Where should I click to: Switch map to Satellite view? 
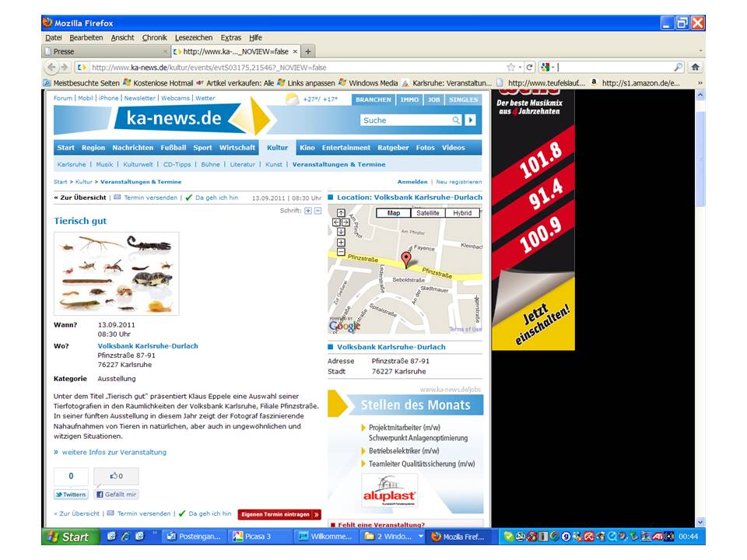click(427, 213)
